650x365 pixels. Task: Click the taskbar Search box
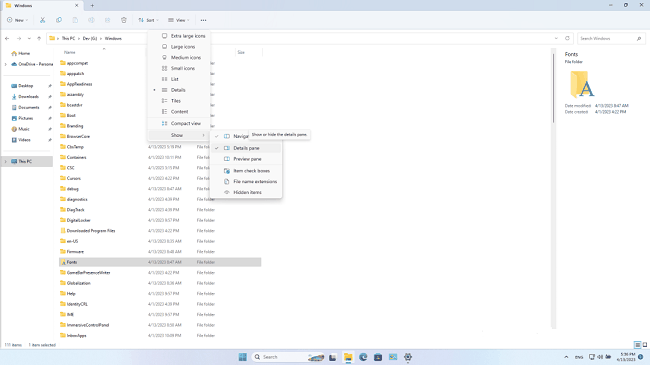coord(288,357)
